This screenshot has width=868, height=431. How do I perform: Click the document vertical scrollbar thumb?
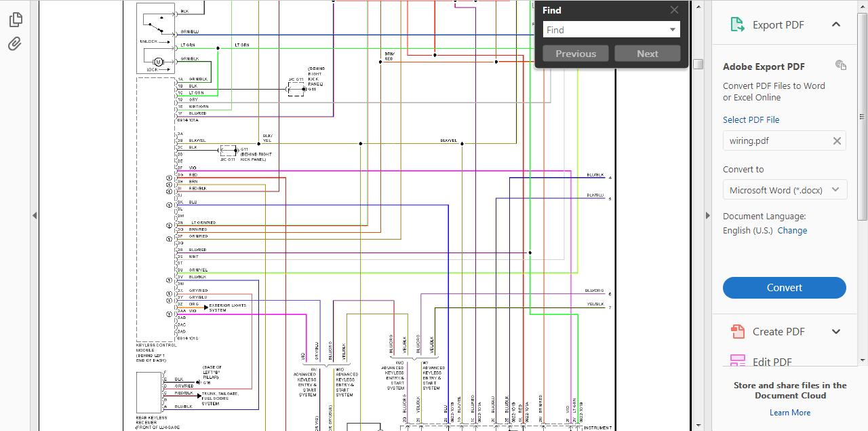pyautogui.click(x=698, y=64)
